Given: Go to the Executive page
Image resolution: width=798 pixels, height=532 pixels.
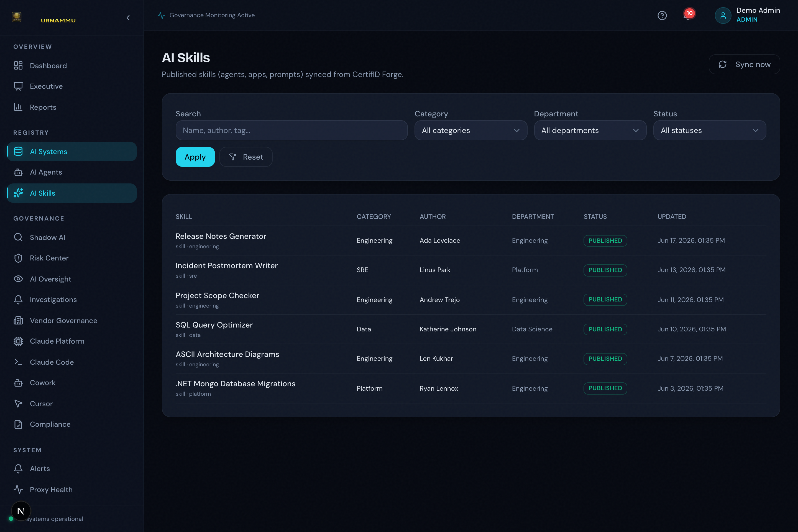Looking at the screenshot, I should coord(71,86).
